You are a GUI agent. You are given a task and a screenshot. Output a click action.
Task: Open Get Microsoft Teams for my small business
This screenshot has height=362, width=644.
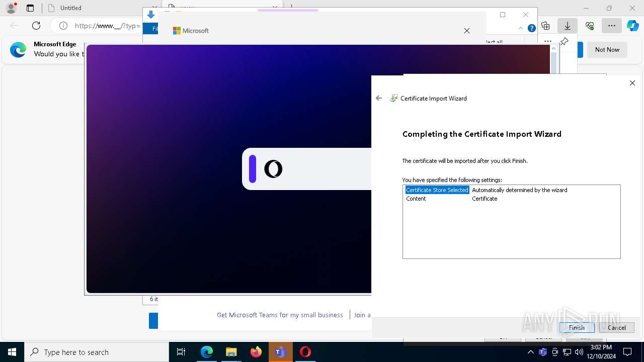[x=280, y=315]
